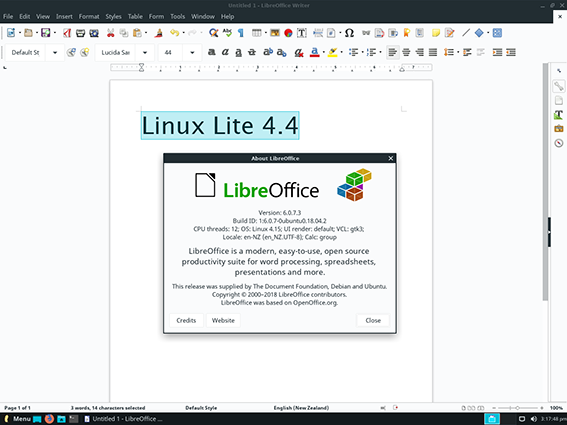This screenshot has width=567, height=425.
Task: Click the Print icon
Action: tap(80, 33)
